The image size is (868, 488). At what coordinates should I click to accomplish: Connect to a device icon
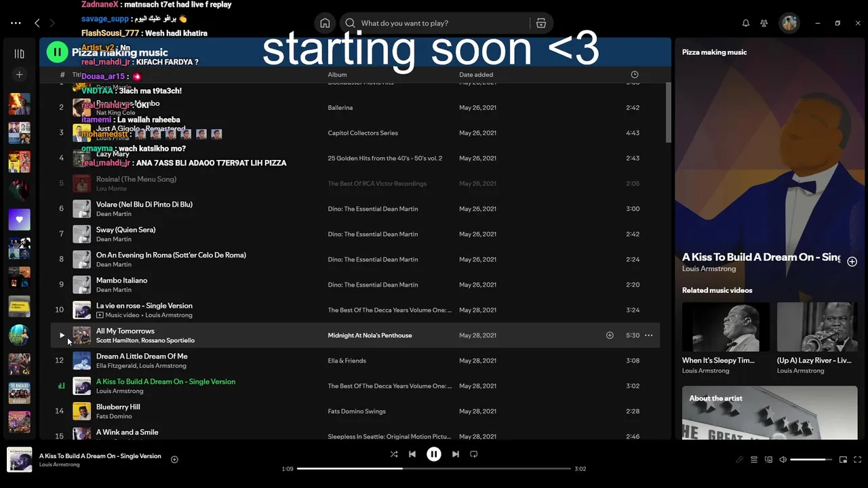768,460
